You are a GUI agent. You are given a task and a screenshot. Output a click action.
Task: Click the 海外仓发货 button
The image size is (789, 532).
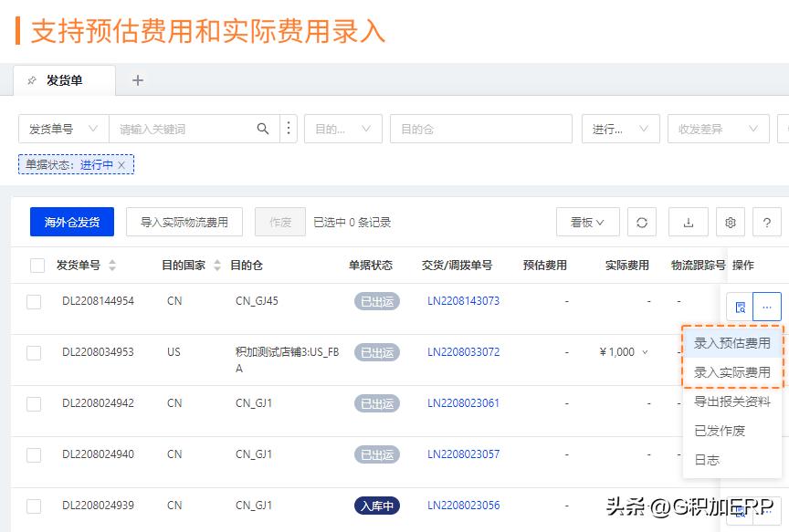pyautogui.click(x=71, y=222)
